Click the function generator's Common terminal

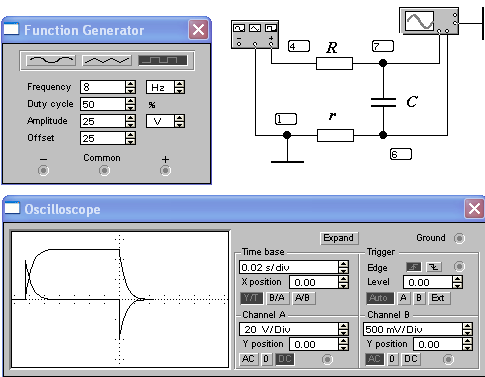click(x=104, y=170)
